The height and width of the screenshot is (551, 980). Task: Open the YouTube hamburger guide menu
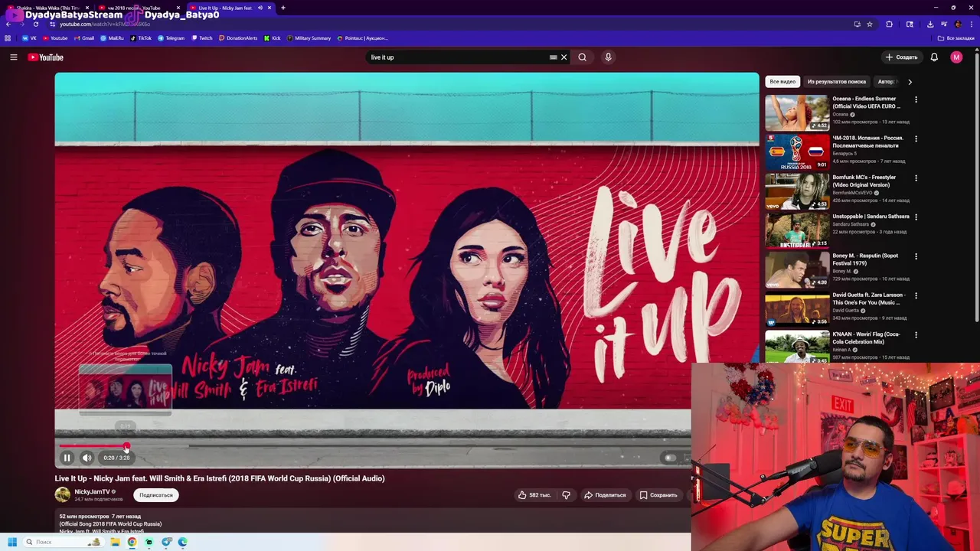point(13,57)
